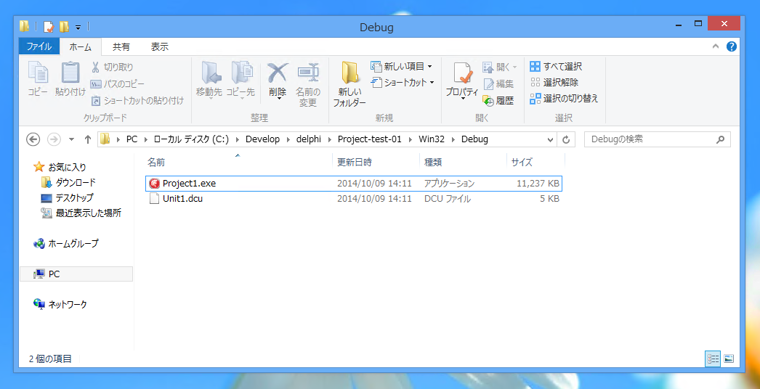Select 切り取り (Cut) scissors command
This screenshot has height=389, width=760.
112,67
